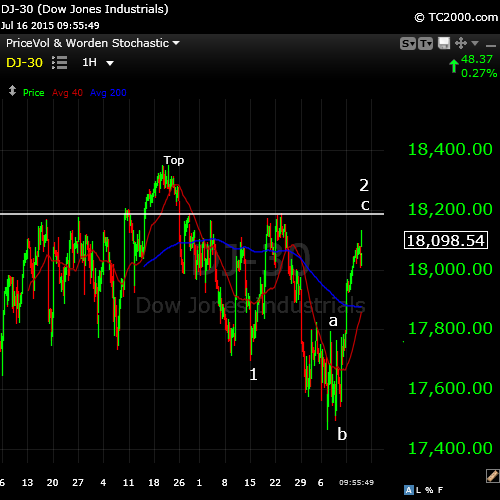
Task: Click the 0.27% percent change value
Action: click(x=479, y=73)
